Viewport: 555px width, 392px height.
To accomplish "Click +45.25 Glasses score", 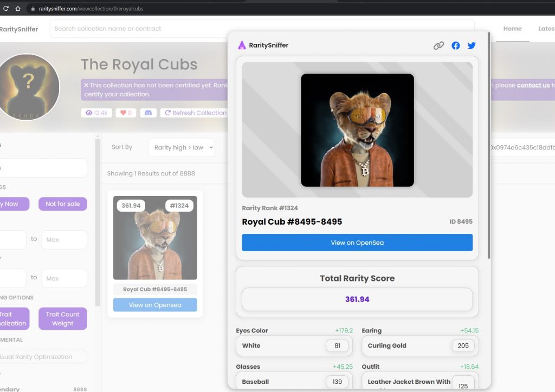I will (343, 367).
